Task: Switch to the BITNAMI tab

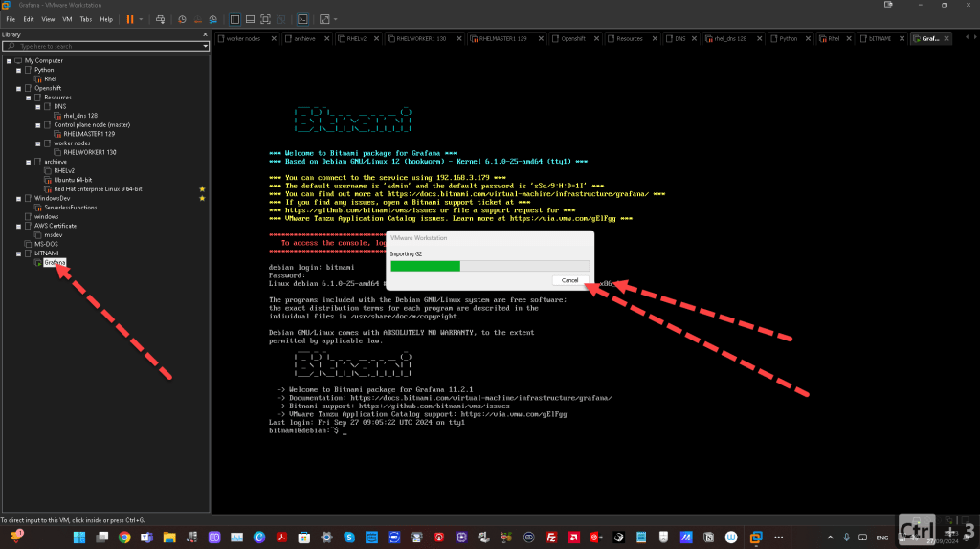Action: tap(880, 38)
